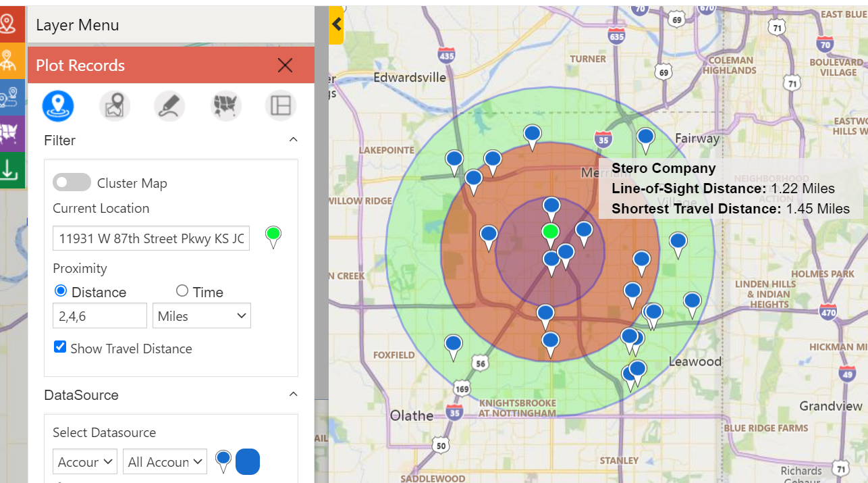Click the Select Datasource label
This screenshot has height=483, width=868.
click(104, 432)
